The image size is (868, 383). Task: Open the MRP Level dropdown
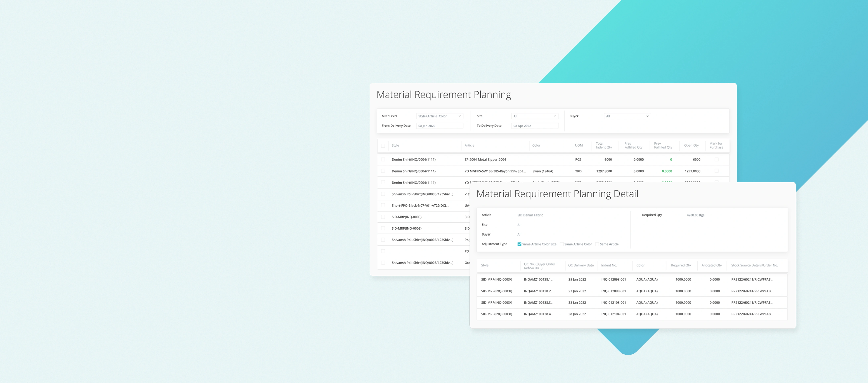point(439,116)
